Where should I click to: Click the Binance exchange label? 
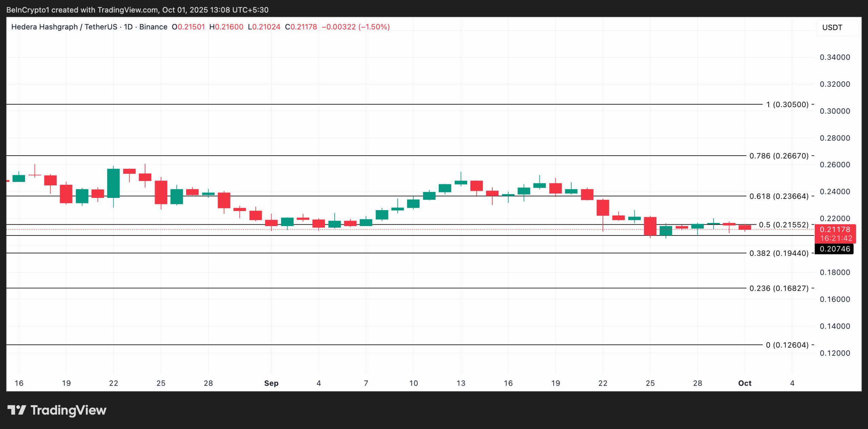153,27
